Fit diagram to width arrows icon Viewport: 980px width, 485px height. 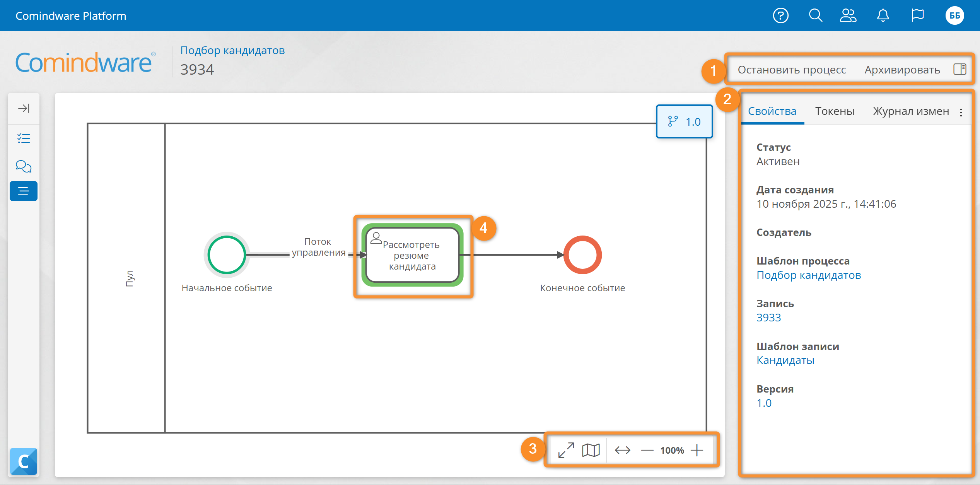click(x=622, y=450)
